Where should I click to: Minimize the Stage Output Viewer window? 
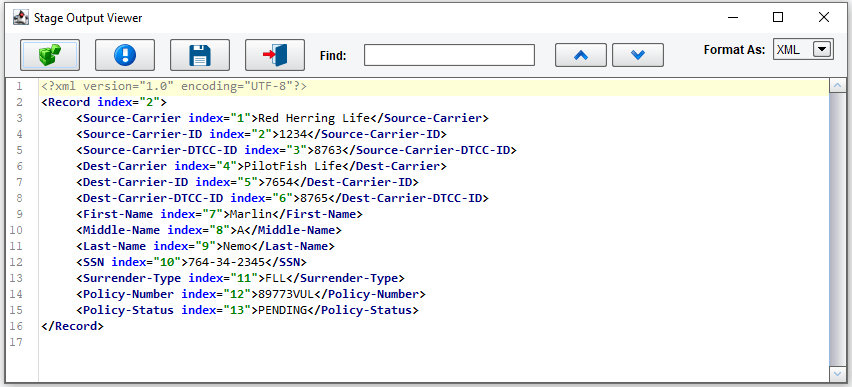coord(733,17)
